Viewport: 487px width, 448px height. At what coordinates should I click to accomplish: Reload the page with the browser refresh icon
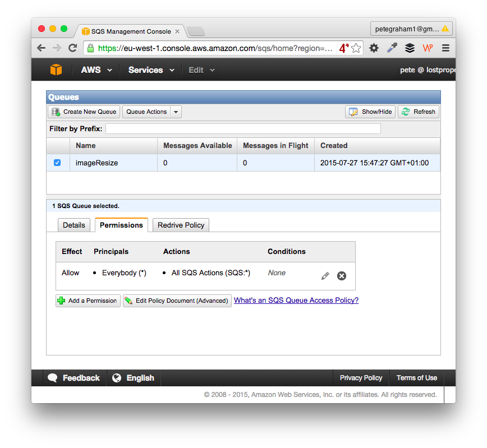tap(72, 48)
